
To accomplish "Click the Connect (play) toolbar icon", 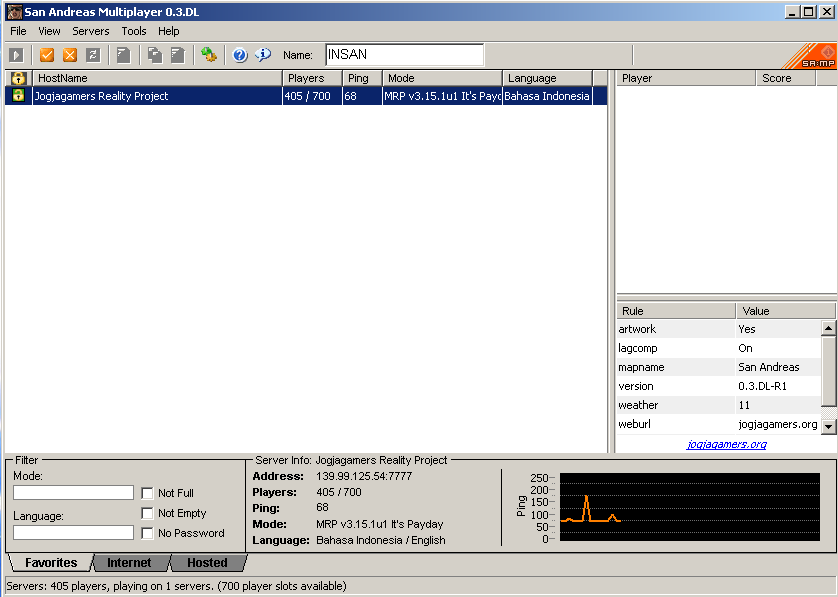I will pyautogui.click(x=17, y=55).
